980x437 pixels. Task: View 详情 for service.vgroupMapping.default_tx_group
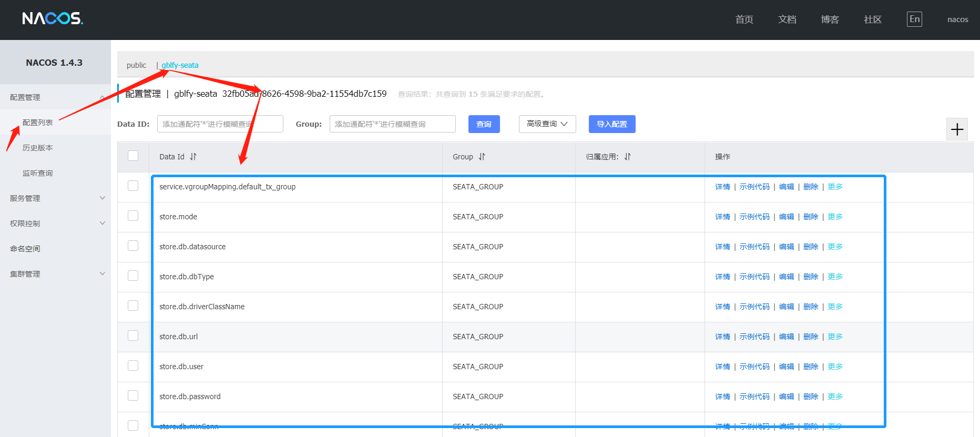[722, 187]
